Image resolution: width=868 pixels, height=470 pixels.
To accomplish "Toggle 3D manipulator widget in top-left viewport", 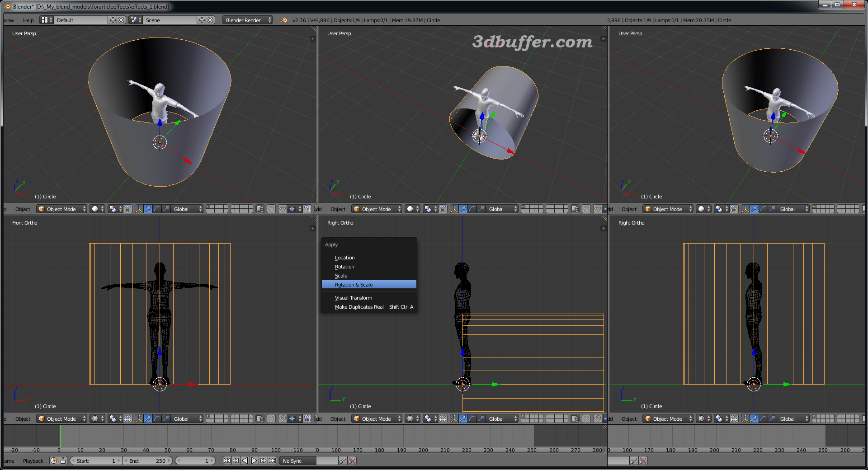I will pos(139,209).
